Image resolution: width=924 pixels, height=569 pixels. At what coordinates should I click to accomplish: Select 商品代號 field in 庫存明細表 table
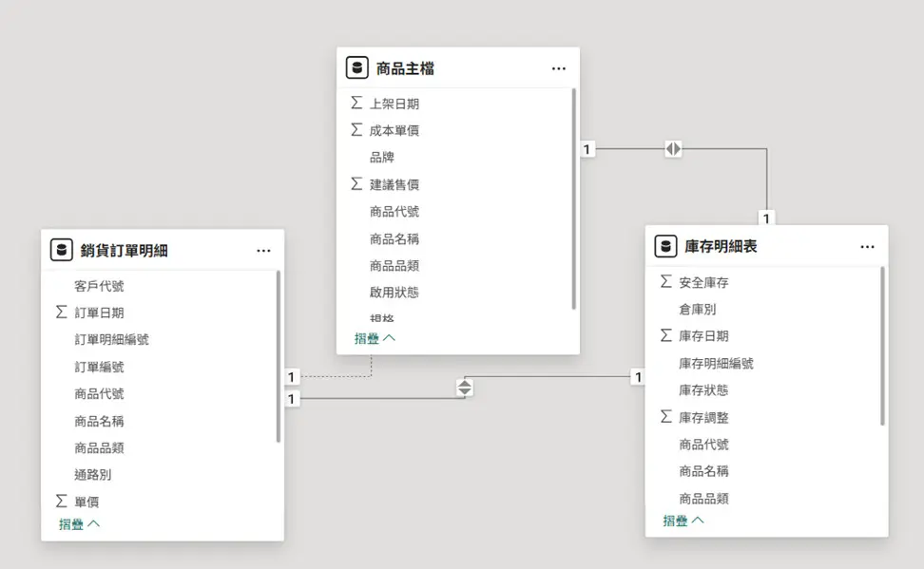coord(703,445)
